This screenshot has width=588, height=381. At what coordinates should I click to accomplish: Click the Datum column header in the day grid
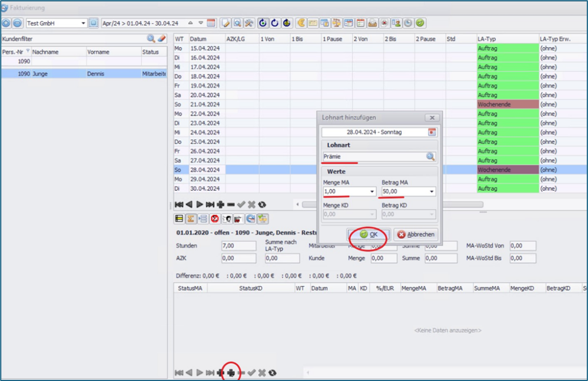[x=207, y=39]
